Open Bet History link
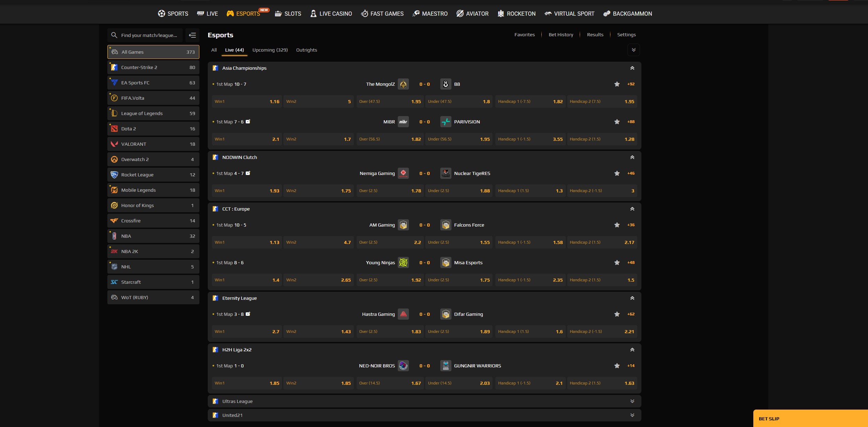The width and height of the screenshot is (868, 427). (561, 35)
